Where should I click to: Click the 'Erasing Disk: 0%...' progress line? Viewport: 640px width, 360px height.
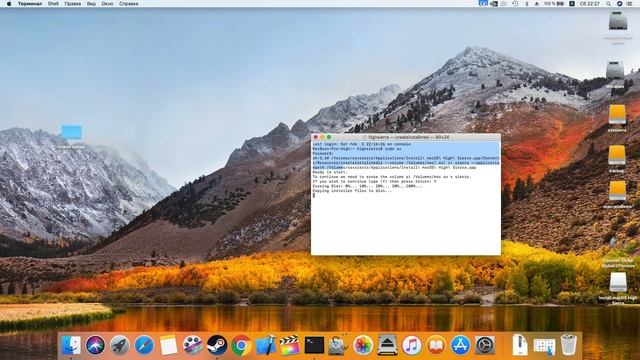click(367, 186)
